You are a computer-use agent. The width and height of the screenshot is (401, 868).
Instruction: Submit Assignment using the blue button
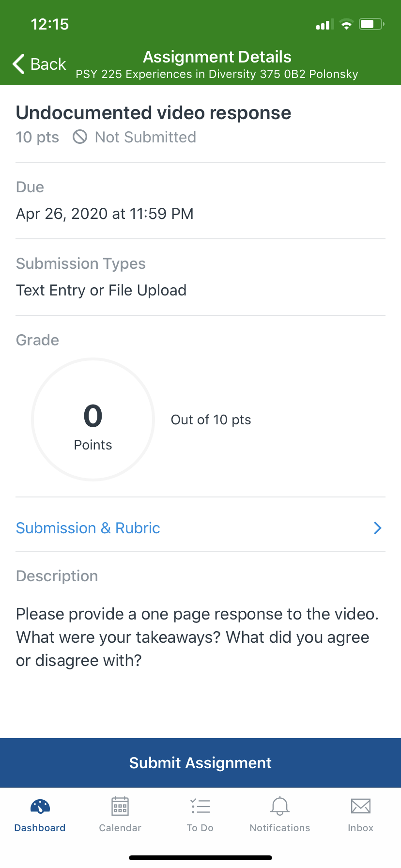tap(200, 763)
